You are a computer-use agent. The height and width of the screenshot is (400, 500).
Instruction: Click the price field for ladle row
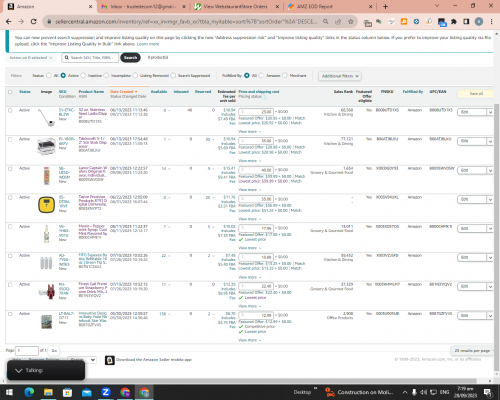[256, 112]
